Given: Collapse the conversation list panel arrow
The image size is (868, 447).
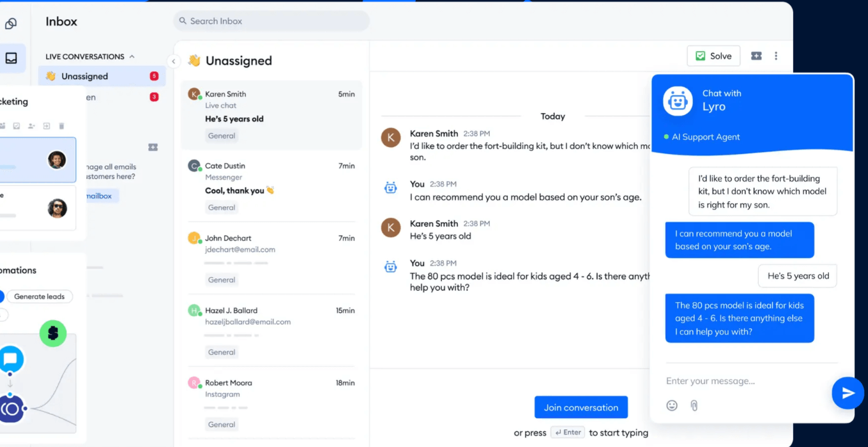Looking at the screenshot, I should (x=173, y=61).
